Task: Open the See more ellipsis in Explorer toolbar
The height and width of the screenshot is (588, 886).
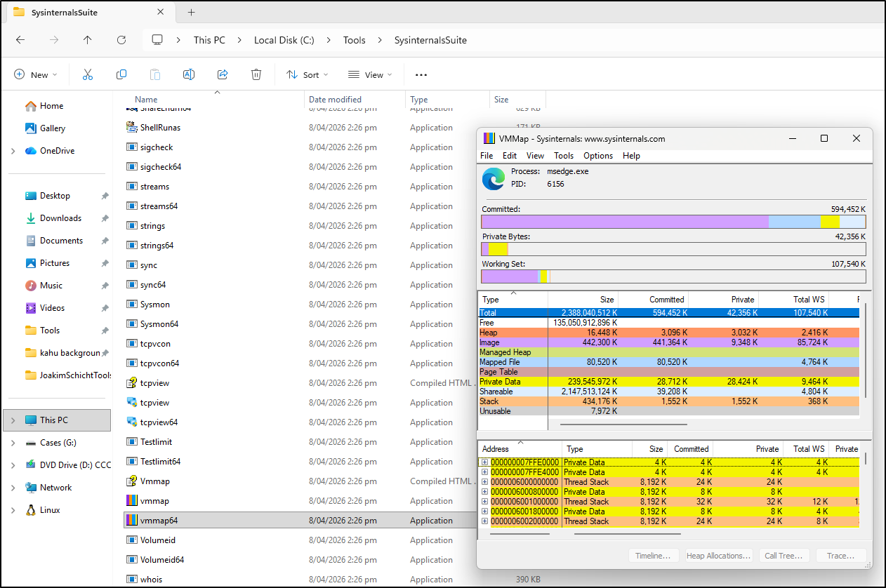Action: click(x=421, y=74)
